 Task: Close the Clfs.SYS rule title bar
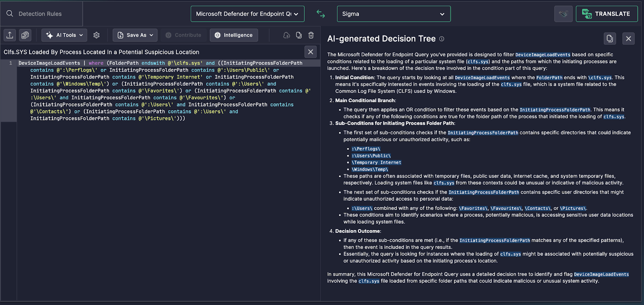[310, 52]
